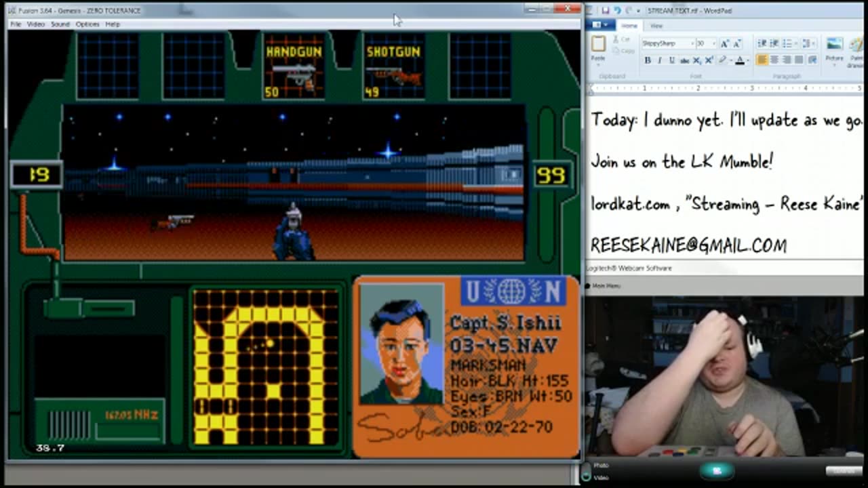Screen dimensions: 868x488
Task: Toggle underline formatting
Action: pos(672,60)
